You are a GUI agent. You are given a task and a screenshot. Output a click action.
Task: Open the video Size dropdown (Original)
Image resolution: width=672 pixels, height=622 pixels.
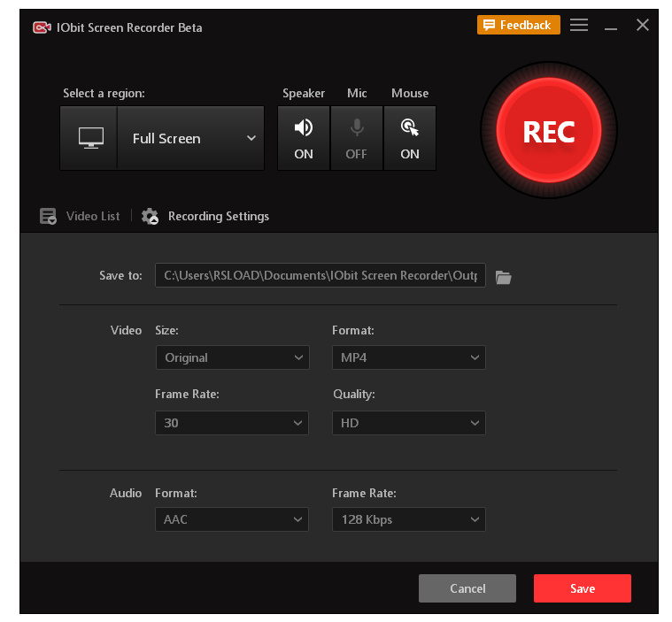[x=232, y=357]
